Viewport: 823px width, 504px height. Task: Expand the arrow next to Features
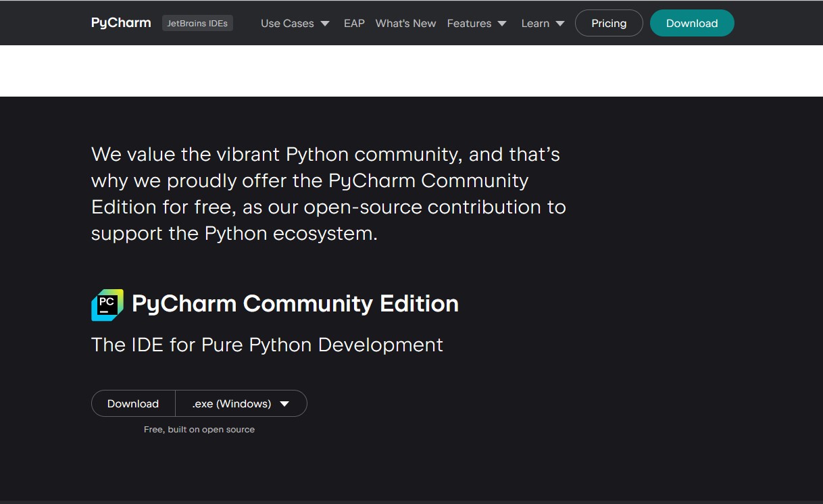pyautogui.click(x=502, y=24)
